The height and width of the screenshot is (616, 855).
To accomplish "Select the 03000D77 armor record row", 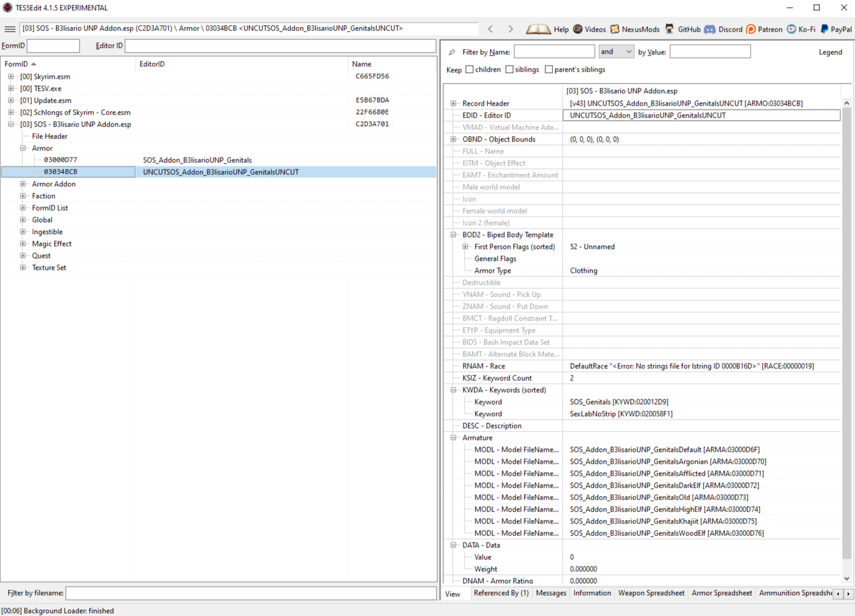I will coord(219,160).
